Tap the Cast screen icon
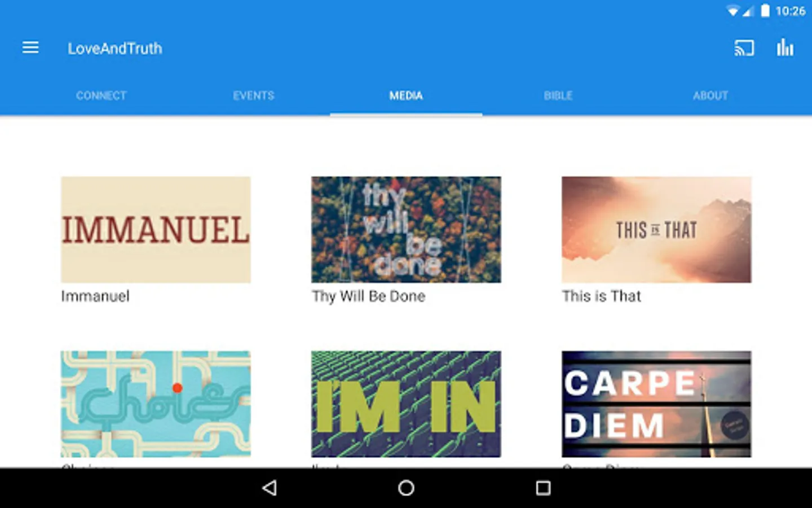The height and width of the screenshot is (508, 812). click(x=744, y=48)
